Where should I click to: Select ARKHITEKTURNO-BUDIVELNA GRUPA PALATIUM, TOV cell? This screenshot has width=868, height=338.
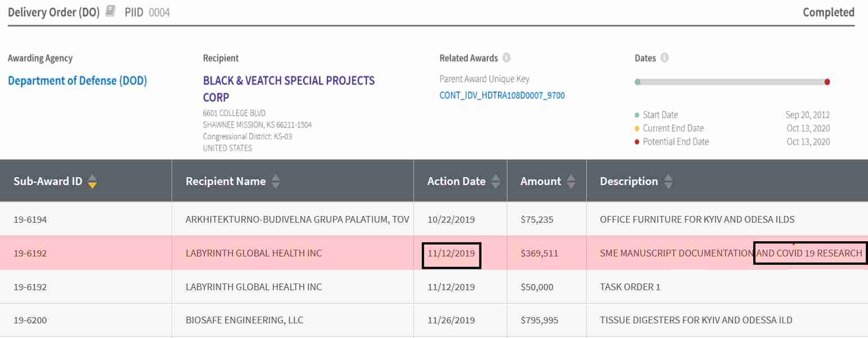(297, 219)
